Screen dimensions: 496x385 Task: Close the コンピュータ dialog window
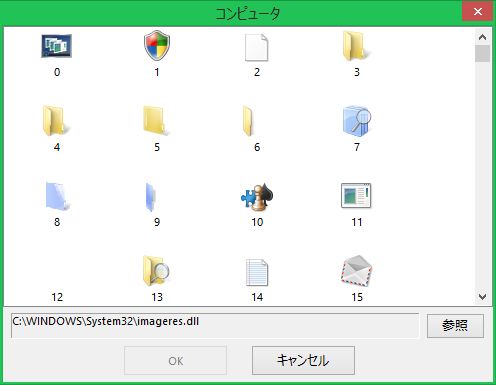coord(478,12)
